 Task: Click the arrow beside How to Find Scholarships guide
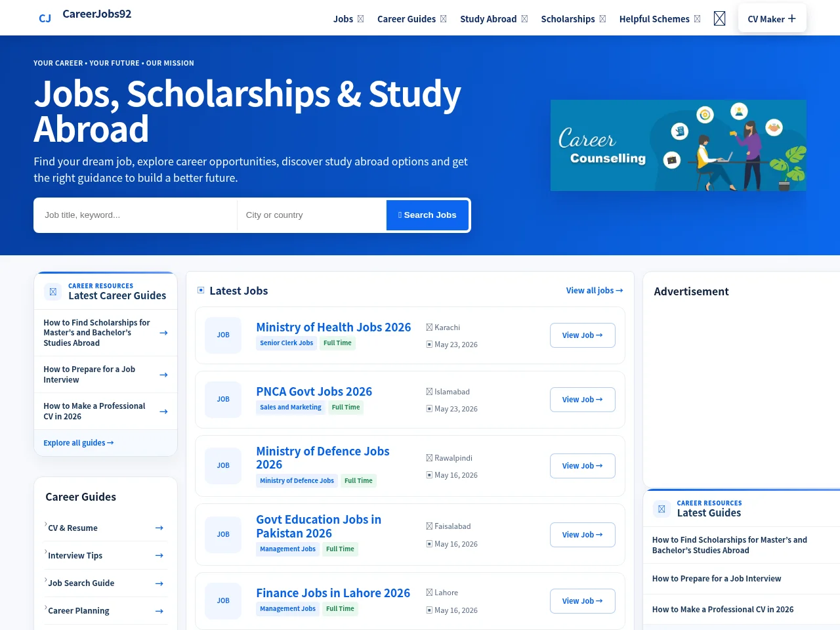pyautogui.click(x=163, y=333)
